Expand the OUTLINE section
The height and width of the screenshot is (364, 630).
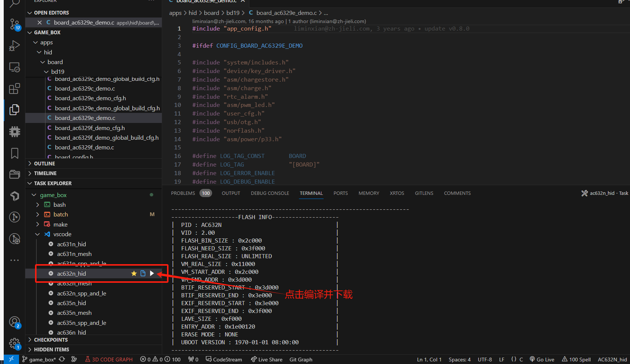[44, 164]
